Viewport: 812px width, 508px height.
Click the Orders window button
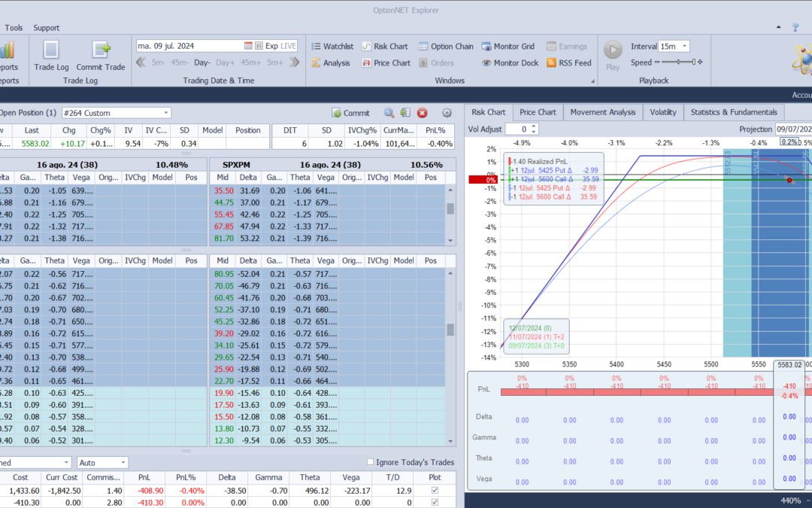tap(436, 62)
